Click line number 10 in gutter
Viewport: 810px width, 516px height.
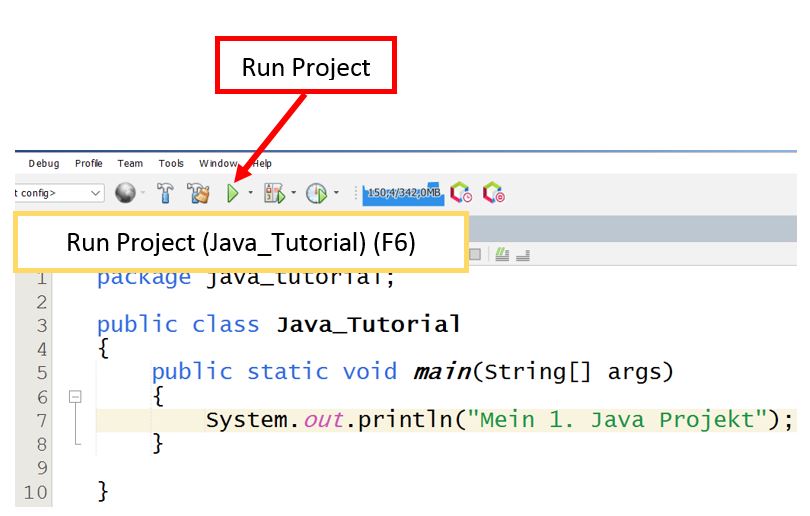35,492
